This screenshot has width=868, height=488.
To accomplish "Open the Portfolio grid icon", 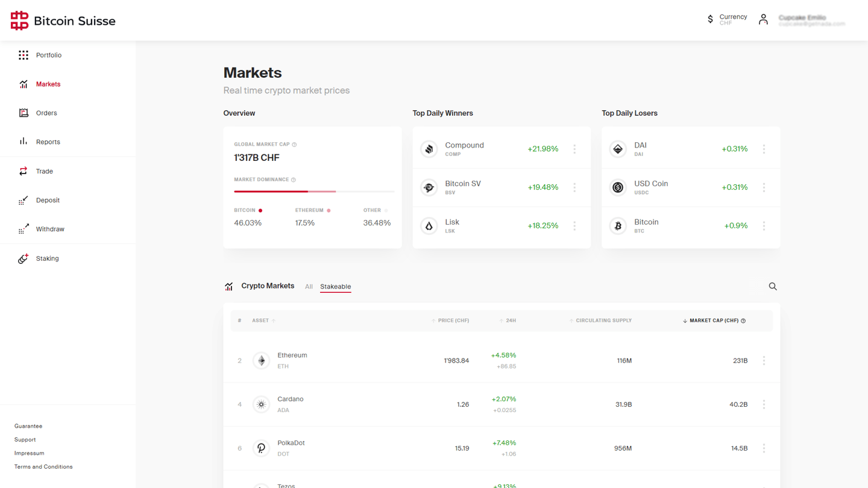I will click(24, 55).
